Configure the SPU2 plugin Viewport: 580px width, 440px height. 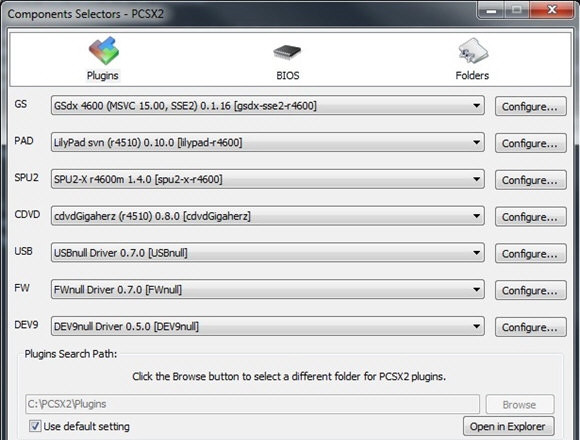pyautogui.click(x=530, y=180)
